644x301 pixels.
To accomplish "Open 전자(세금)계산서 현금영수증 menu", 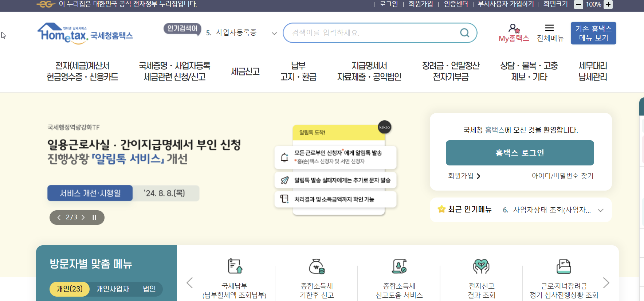I will tap(82, 71).
